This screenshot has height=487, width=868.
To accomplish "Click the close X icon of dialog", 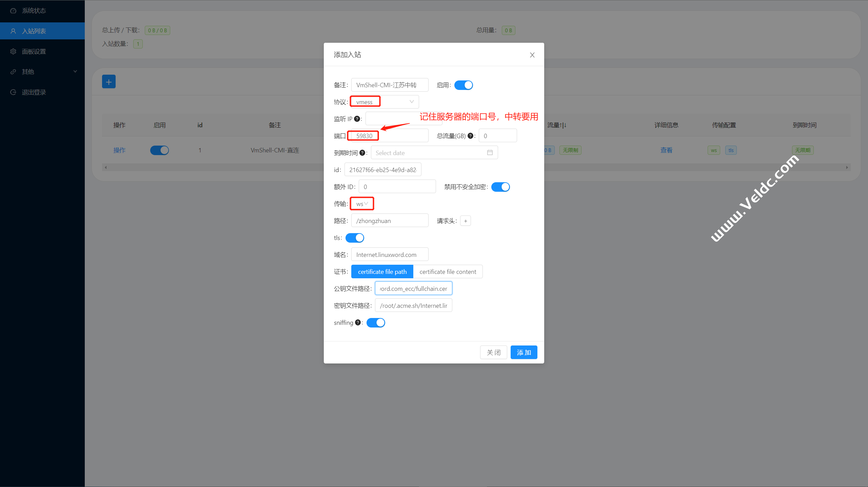I will point(532,55).
